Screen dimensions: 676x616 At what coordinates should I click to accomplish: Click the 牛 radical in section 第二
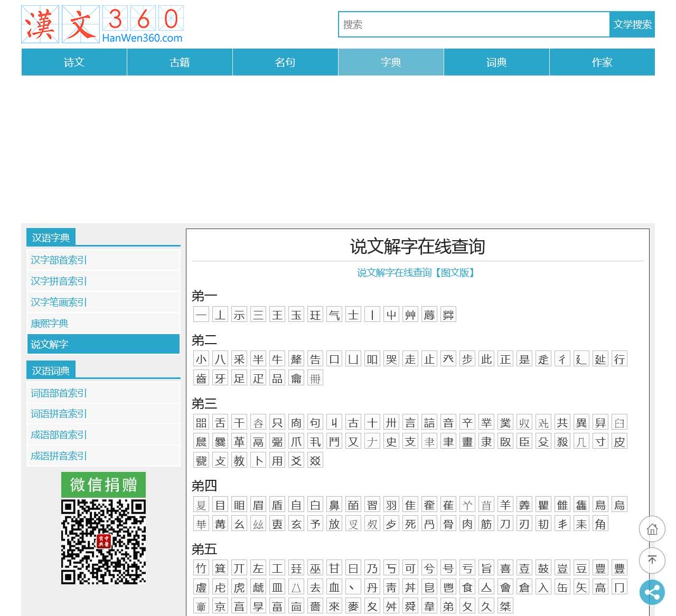[x=277, y=359]
